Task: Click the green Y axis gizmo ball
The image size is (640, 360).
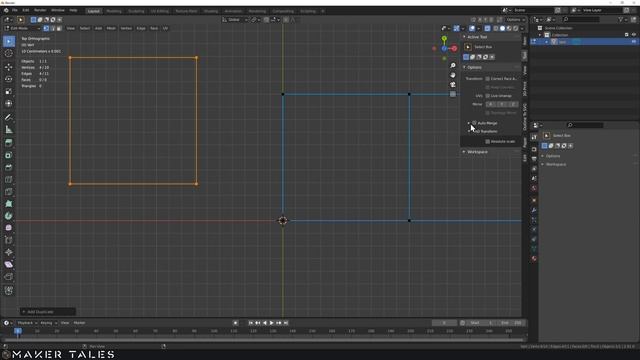Action: click(x=444, y=39)
